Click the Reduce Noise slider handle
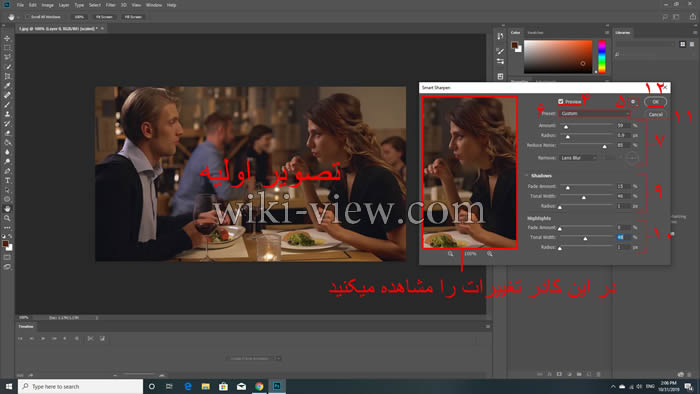The width and height of the screenshot is (700, 394). pyautogui.click(x=604, y=147)
